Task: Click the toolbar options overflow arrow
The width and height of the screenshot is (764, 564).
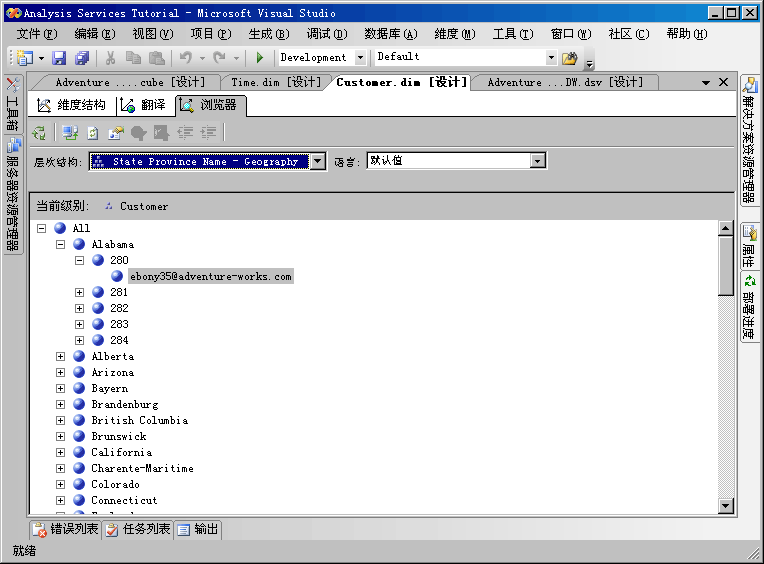Action: click(590, 64)
